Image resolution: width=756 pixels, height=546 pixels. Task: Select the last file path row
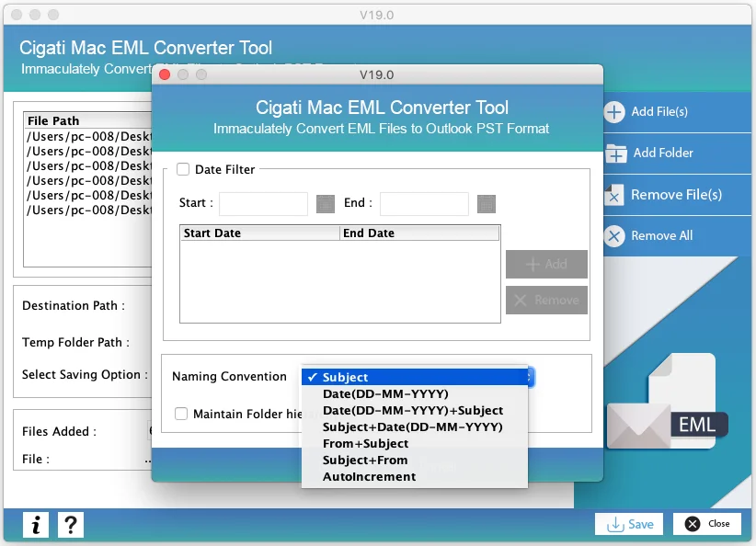(88, 210)
